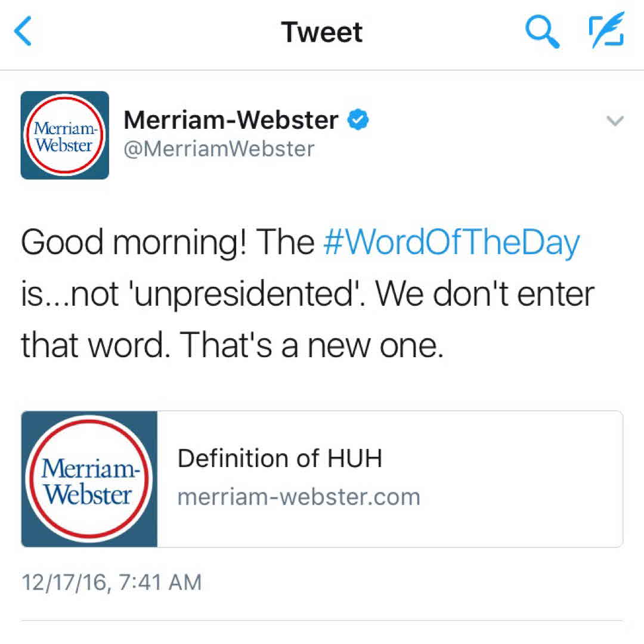644x644 pixels.
Task: Open the @MerriamWebster handle
Action: tap(218, 148)
